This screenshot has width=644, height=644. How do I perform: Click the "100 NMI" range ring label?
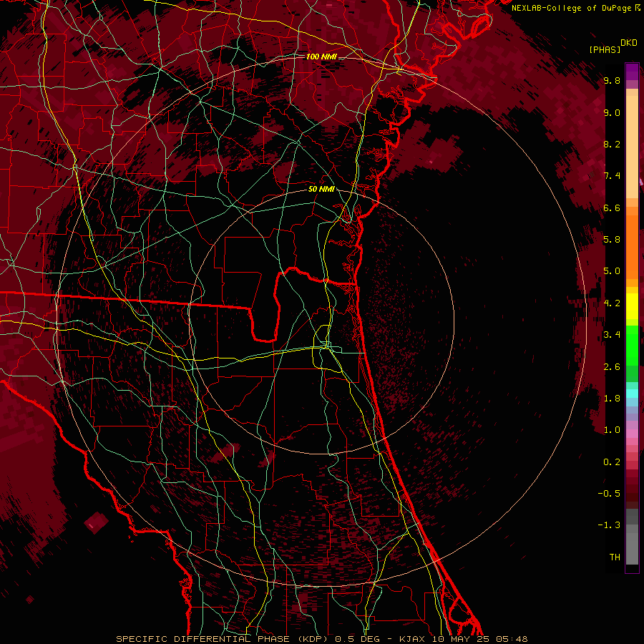(x=321, y=57)
